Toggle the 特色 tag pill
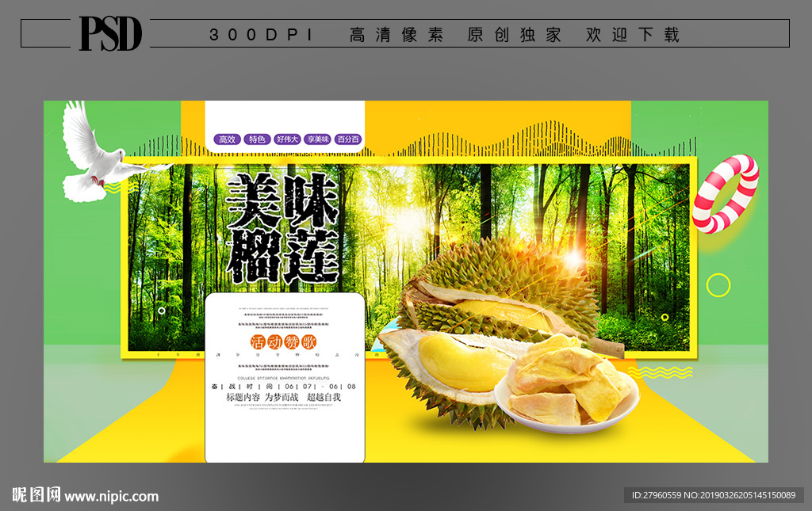The width and height of the screenshot is (812, 511). (x=256, y=137)
